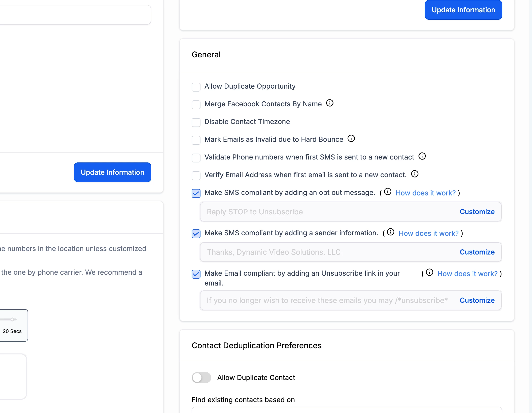Customize the Thanks, Dynamic Video Solutions message
This screenshot has width=532, height=413.
pos(477,252)
